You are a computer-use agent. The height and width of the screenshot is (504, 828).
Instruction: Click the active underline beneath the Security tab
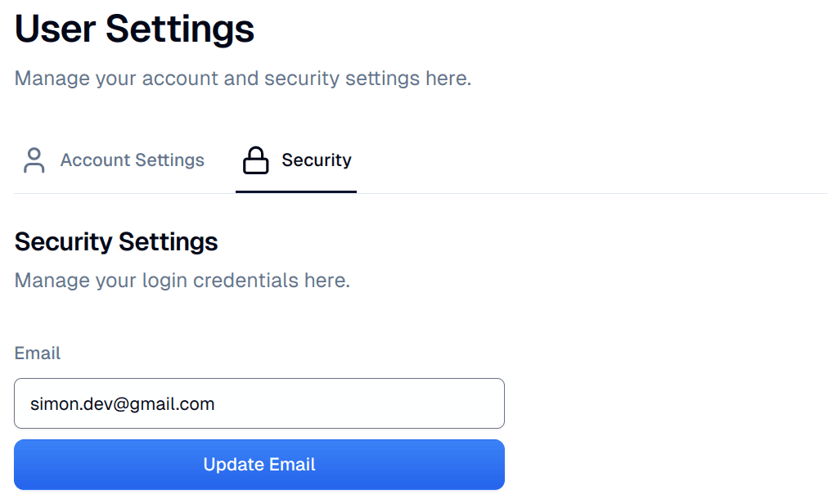point(296,191)
